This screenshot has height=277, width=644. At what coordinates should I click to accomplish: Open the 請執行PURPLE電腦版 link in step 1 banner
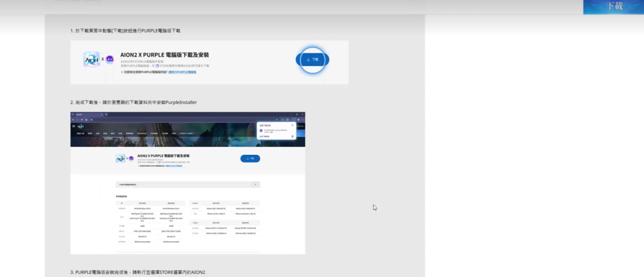tap(182, 72)
